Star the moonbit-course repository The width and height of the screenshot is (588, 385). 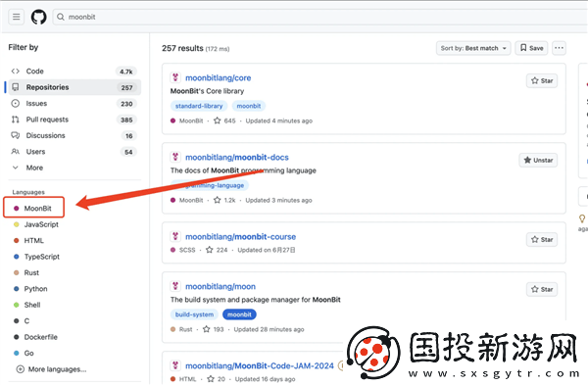pyautogui.click(x=542, y=240)
